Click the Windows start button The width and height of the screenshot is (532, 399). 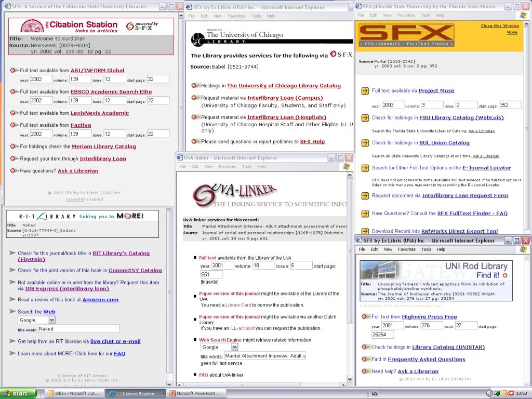coord(18,394)
